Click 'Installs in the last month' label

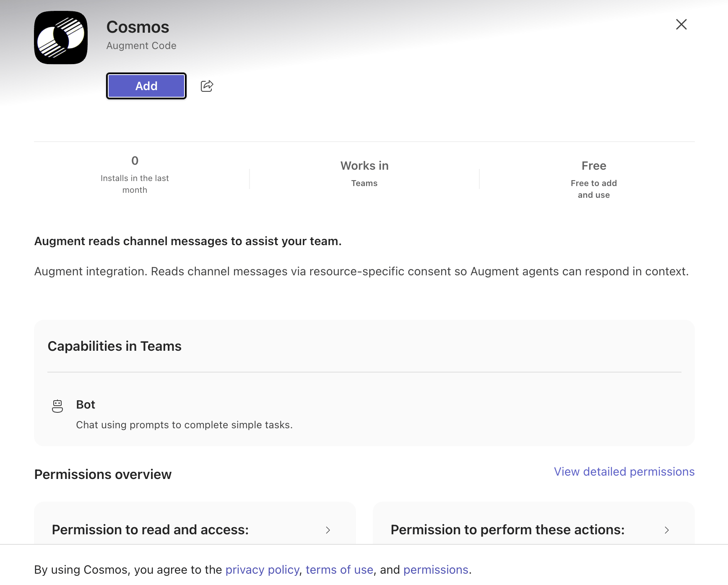[135, 184]
